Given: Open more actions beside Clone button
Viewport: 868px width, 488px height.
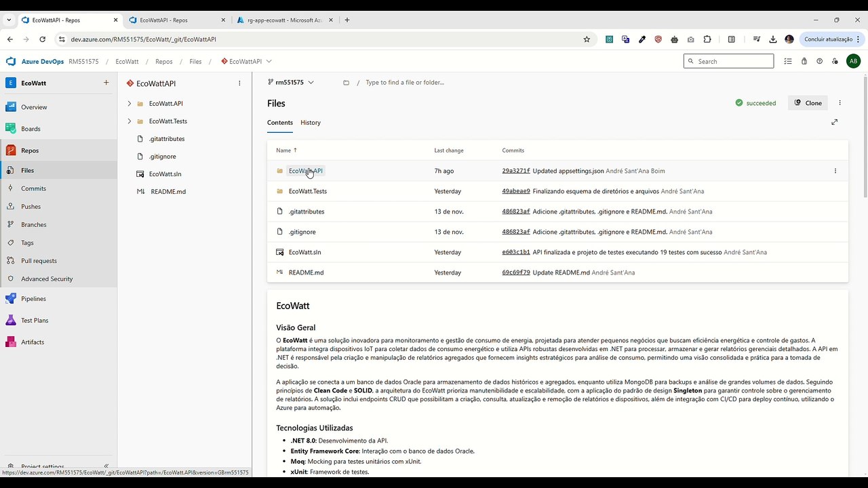Looking at the screenshot, I should 840,103.
